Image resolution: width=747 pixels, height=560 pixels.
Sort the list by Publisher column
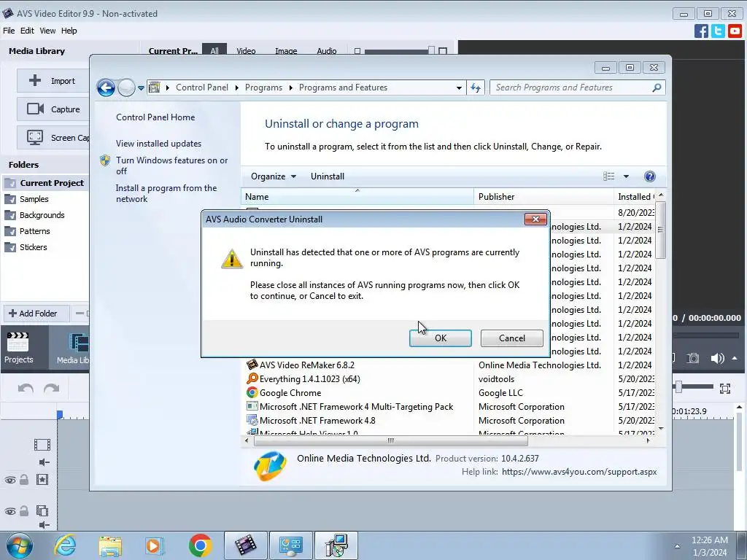pos(543,197)
